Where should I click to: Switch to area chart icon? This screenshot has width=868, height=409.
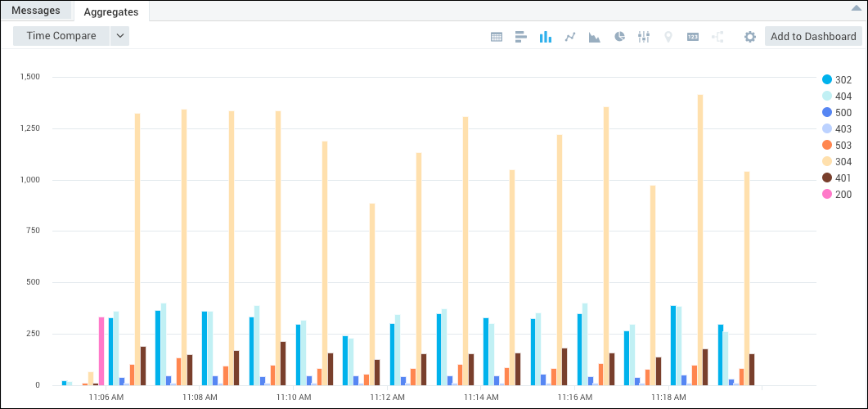[595, 37]
